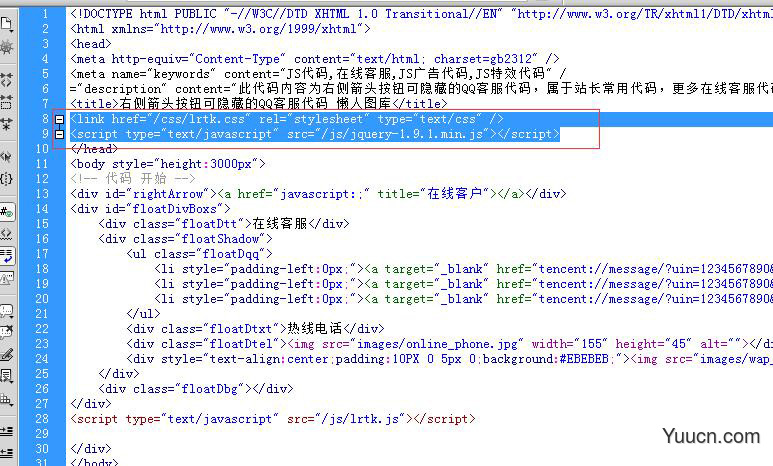
Task: Show the Code Navigator
Action: click(x=6, y=46)
